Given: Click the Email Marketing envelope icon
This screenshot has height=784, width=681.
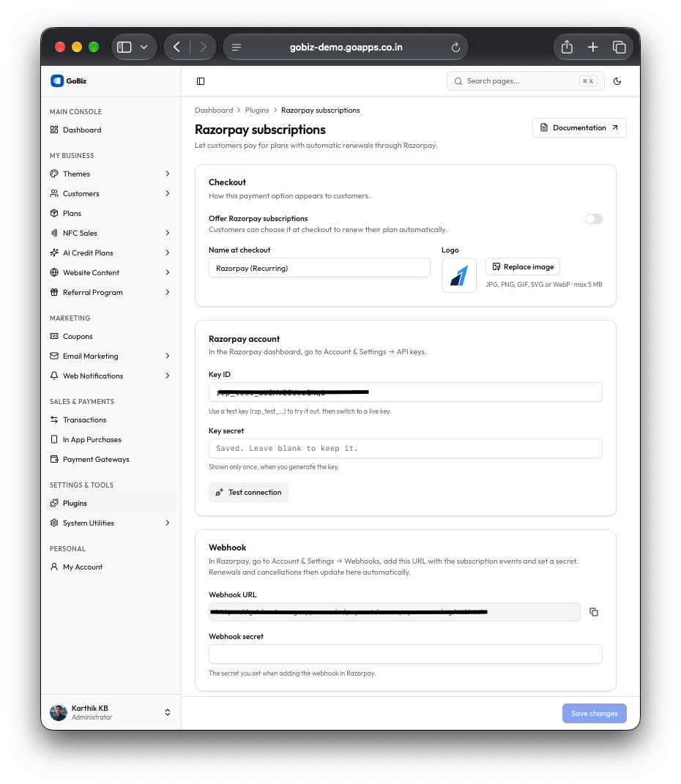Looking at the screenshot, I should click(x=54, y=356).
